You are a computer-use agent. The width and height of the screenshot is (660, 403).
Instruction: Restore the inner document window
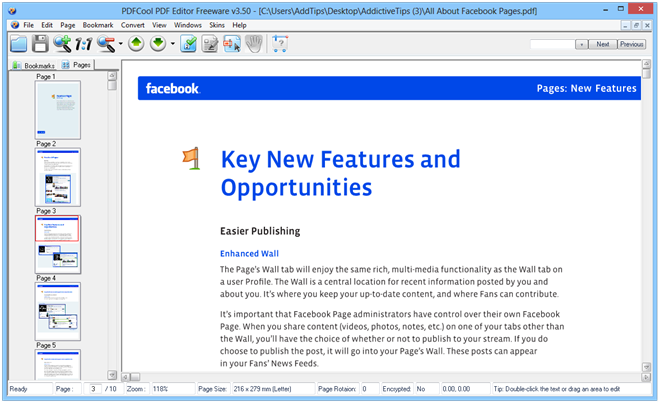tap(636, 26)
